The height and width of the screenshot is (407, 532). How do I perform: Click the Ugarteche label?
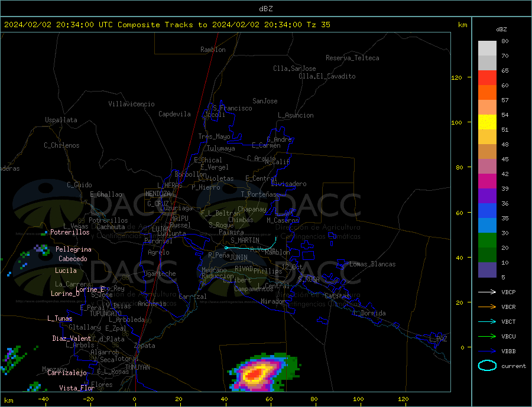160,273
